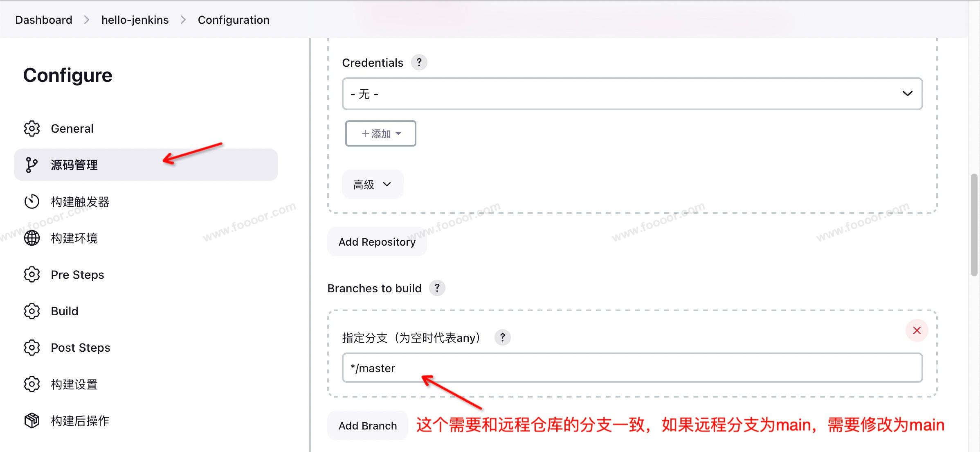Click the 构建后操作 package icon
This screenshot has height=452, width=980.
coord(32,420)
